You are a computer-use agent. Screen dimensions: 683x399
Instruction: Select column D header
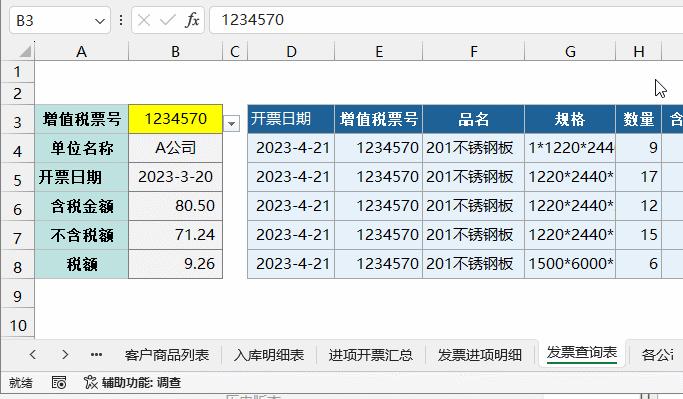pos(291,52)
